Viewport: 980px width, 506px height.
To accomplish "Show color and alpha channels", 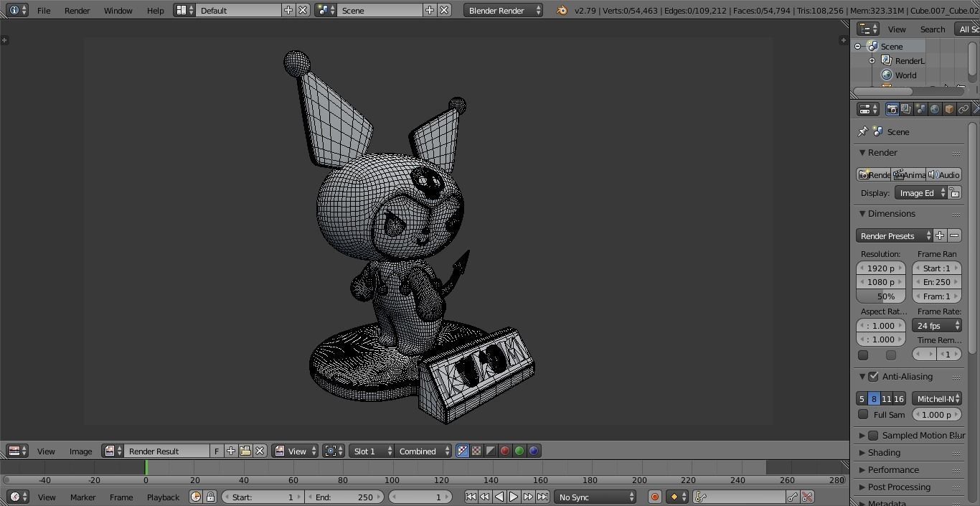I will coord(463,451).
